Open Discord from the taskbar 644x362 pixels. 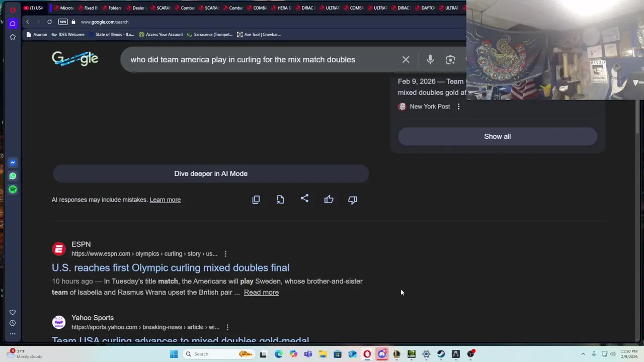[382, 354]
